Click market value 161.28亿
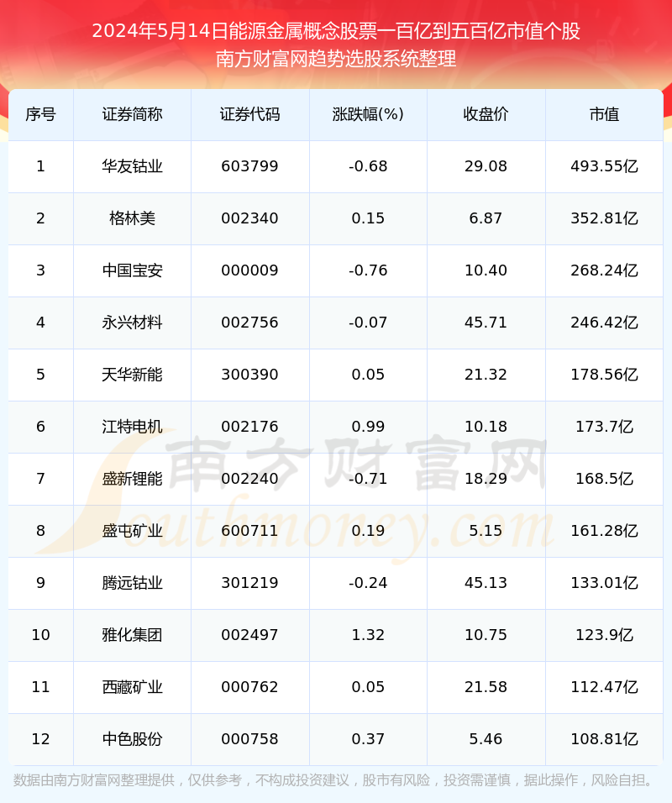 tap(605, 531)
